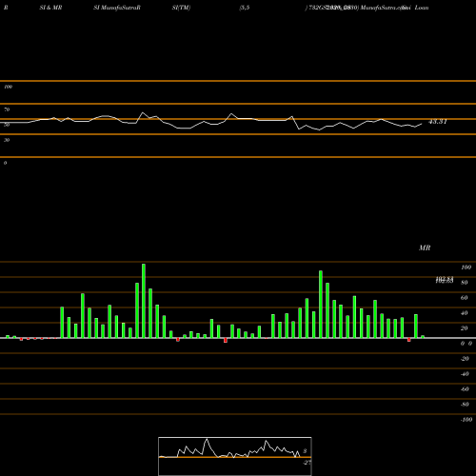Click the tallest green MR histogram bar
The image size is (476, 476).
pyautogui.click(x=144, y=301)
